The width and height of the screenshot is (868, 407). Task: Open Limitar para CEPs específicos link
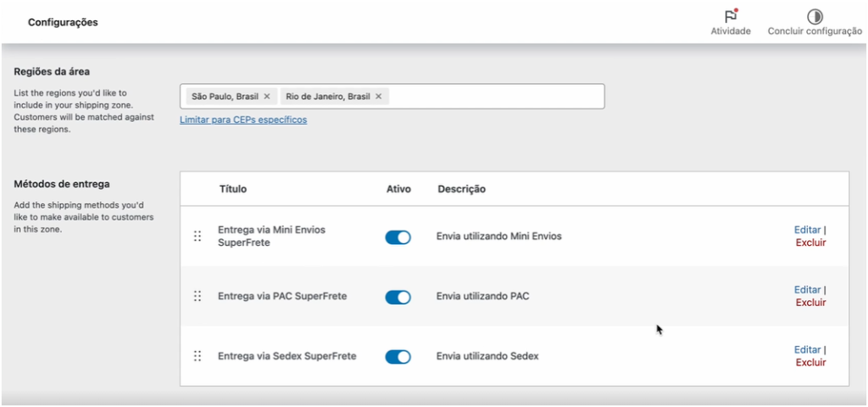(243, 120)
